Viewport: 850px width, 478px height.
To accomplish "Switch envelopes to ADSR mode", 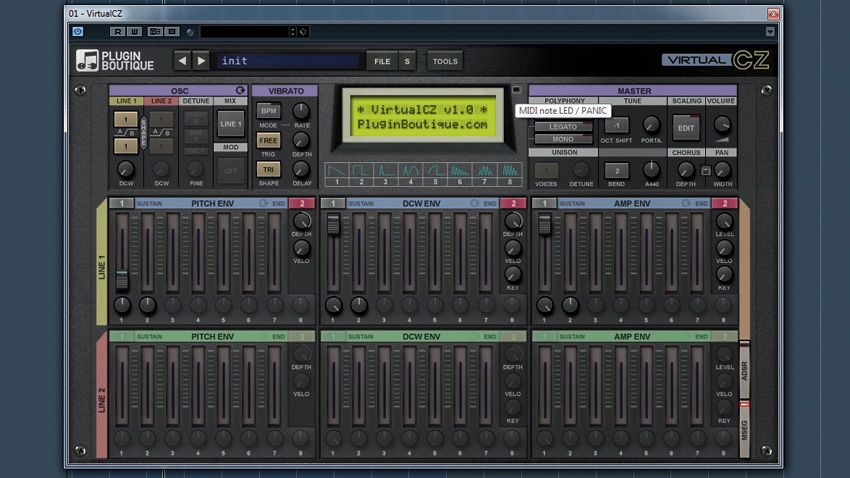I will [745, 371].
